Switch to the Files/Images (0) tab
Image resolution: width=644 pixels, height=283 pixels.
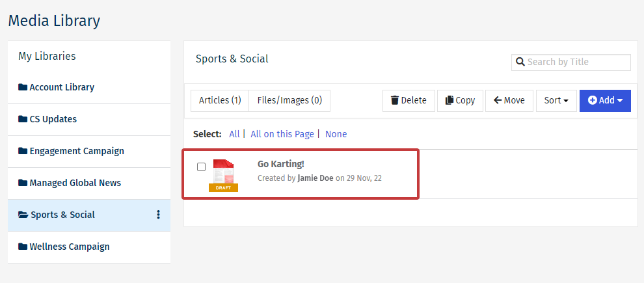point(289,100)
